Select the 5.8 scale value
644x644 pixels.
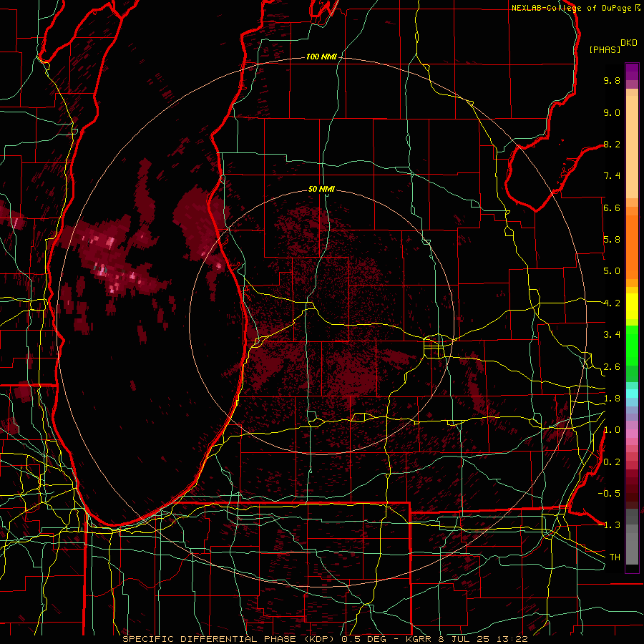tap(612, 240)
